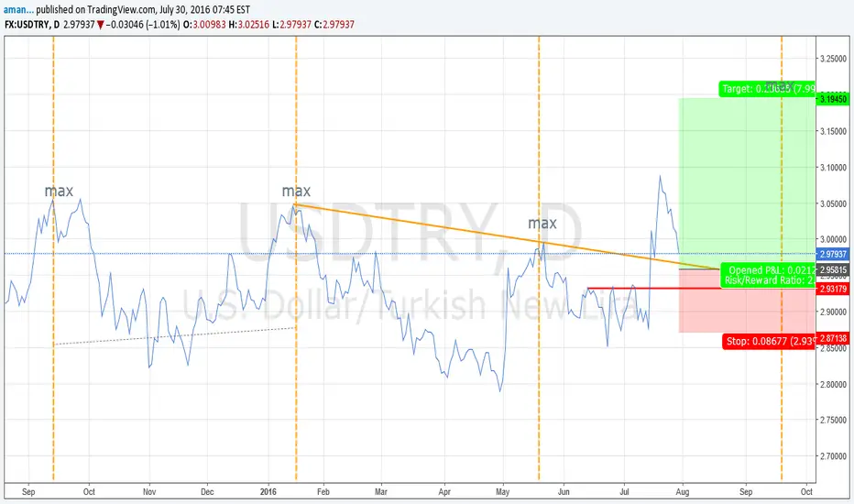Click the Mar label on time axis
Screen dimensions: 854x504
(x=380, y=491)
